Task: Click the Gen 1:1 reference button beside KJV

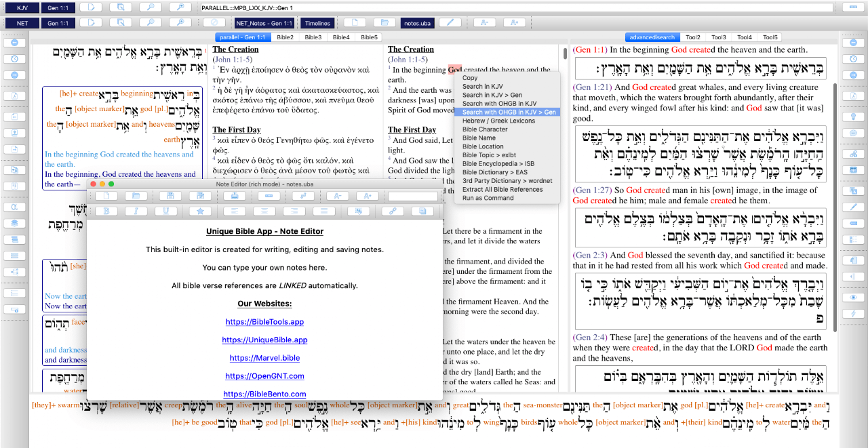Action: pos(58,7)
